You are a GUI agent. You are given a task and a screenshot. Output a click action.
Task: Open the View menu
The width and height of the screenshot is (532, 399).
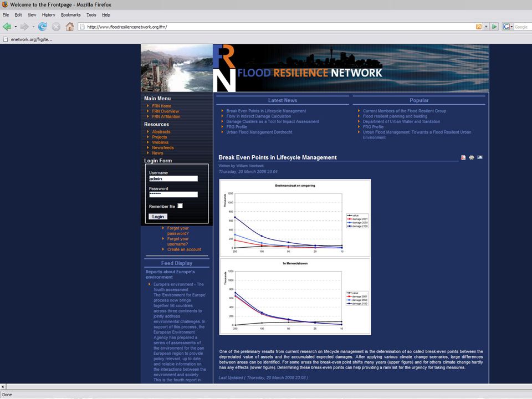point(32,15)
